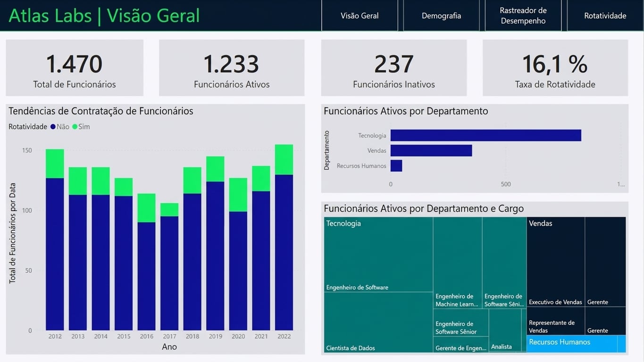Click the 1.470 Total de Funcionários card

click(x=75, y=68)
